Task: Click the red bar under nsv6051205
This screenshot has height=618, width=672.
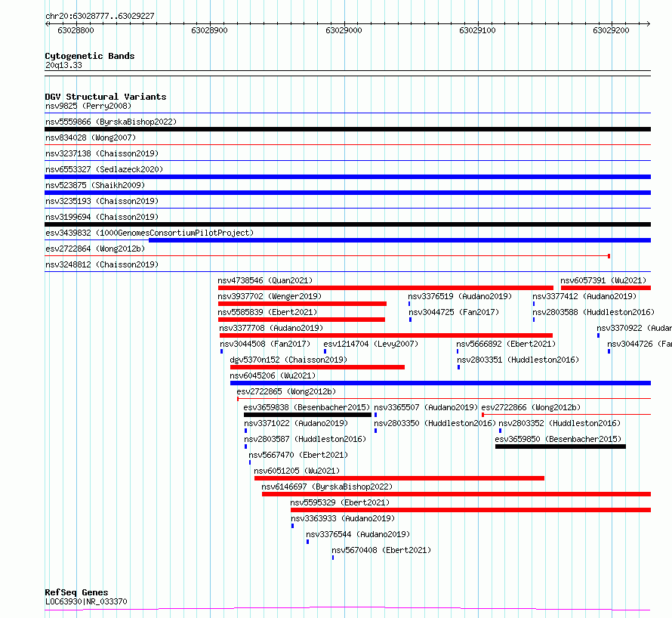Action: (399, 478)
